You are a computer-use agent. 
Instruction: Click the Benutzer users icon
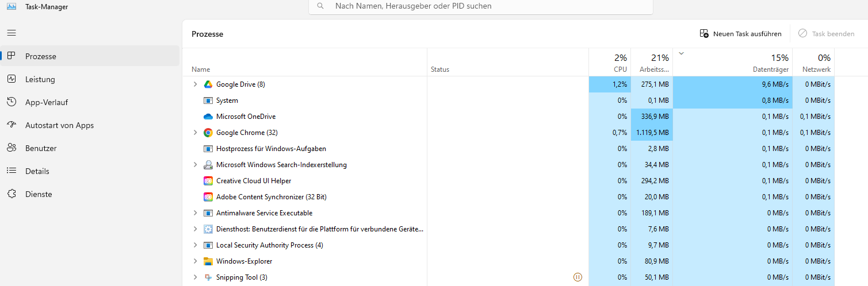[x=12, y=148]
